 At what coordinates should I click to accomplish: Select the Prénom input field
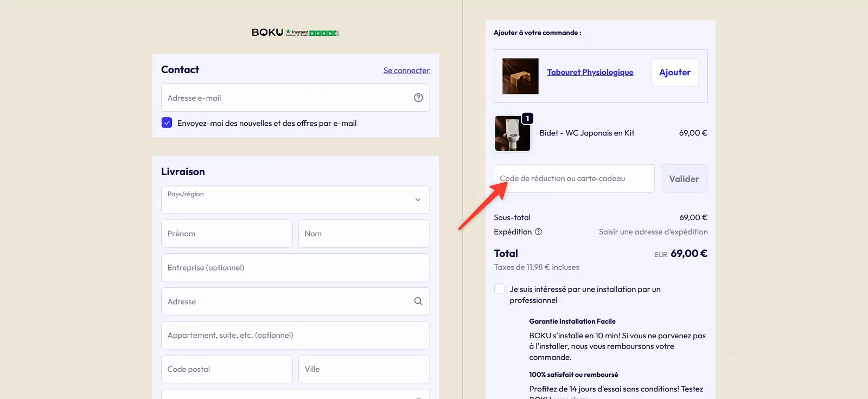(x=227, y=234)
